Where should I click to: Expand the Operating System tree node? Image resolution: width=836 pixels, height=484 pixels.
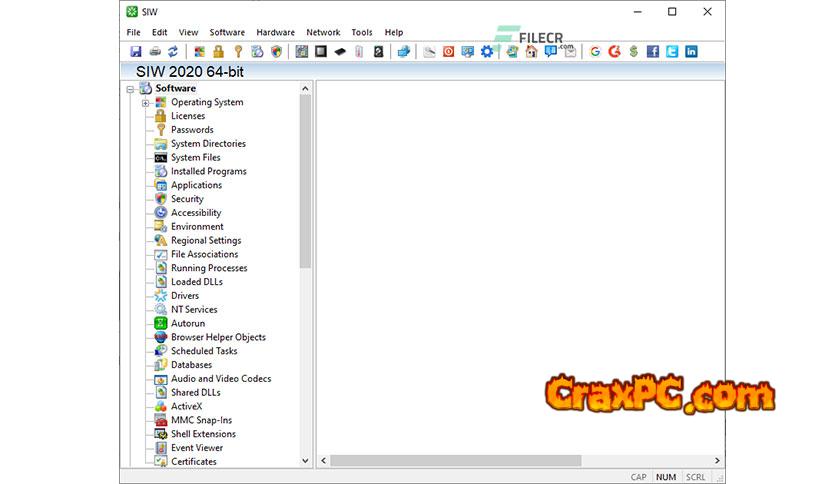[x=146, y=102]
